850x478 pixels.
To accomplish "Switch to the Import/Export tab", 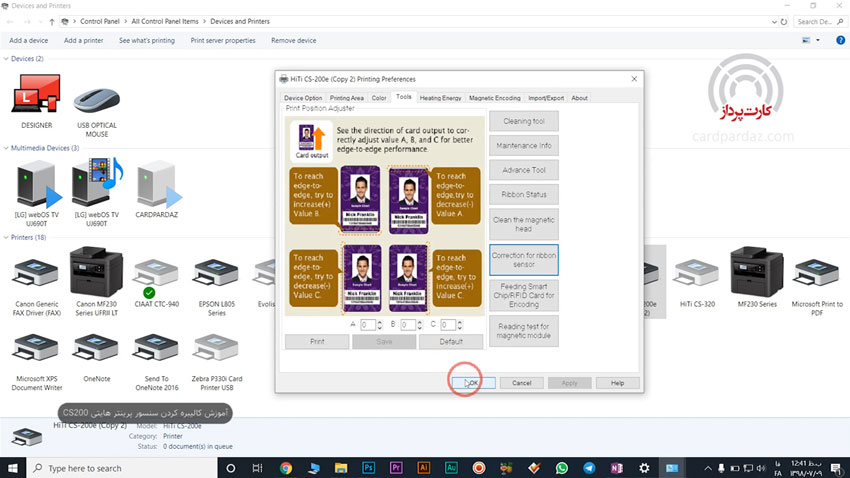I will [x=546, y=98].
